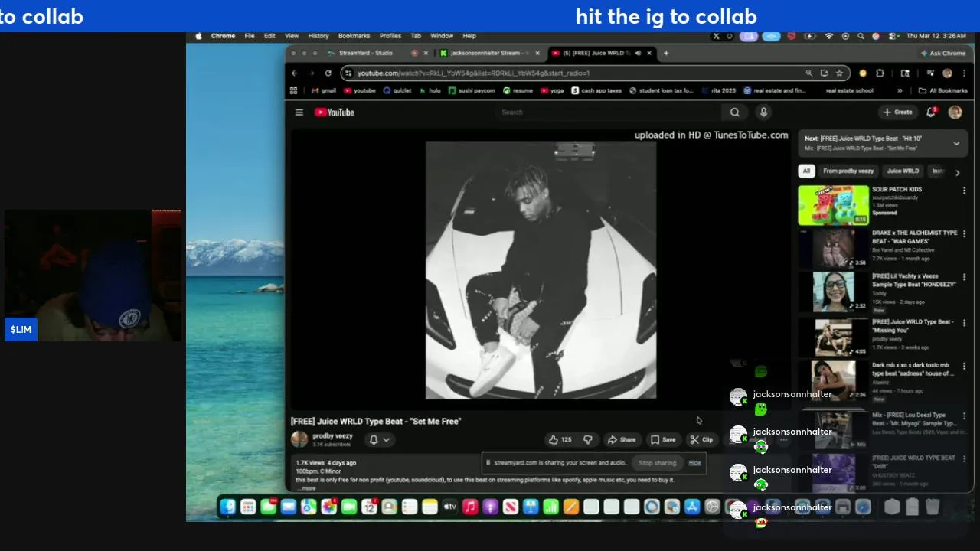Select the From prodby veezy chip

pos(848,171)
